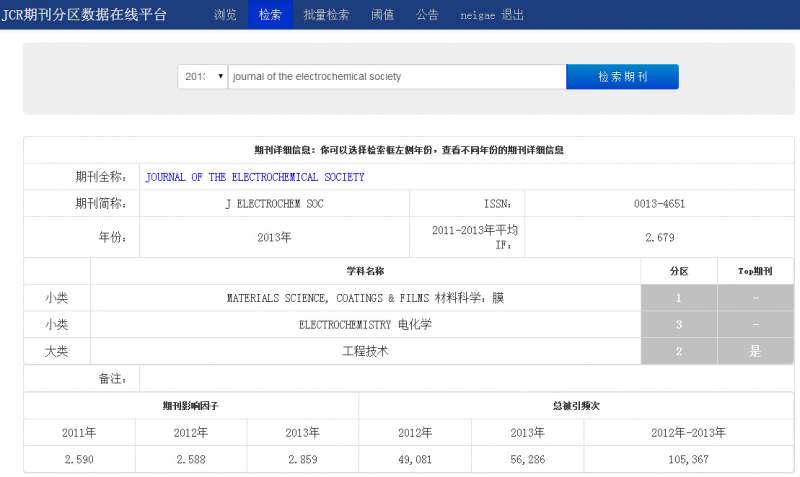
Task: Open the JOURNAL OF THE ELECTROCHEMICAL SOCIETY link
Action: 255,177
